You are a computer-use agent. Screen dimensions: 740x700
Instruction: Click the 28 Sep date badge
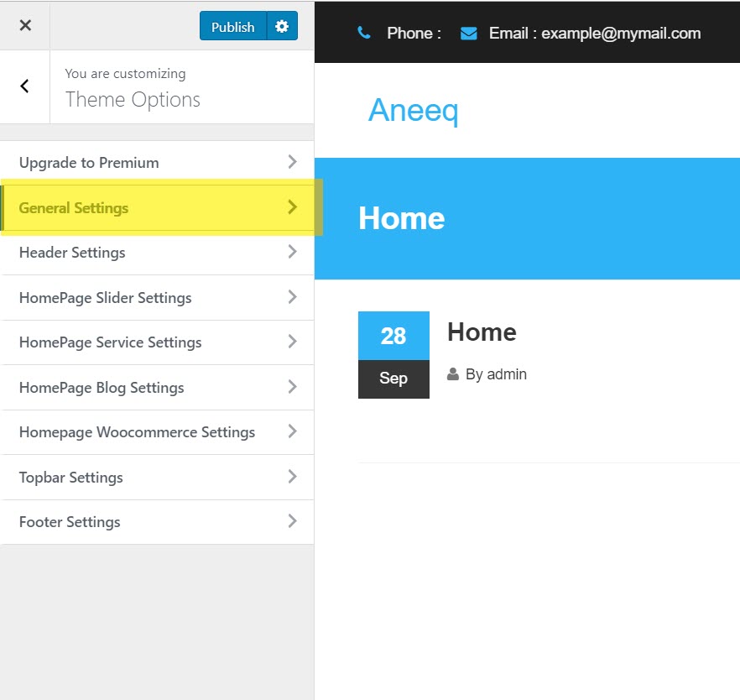(x=393, y=355)
